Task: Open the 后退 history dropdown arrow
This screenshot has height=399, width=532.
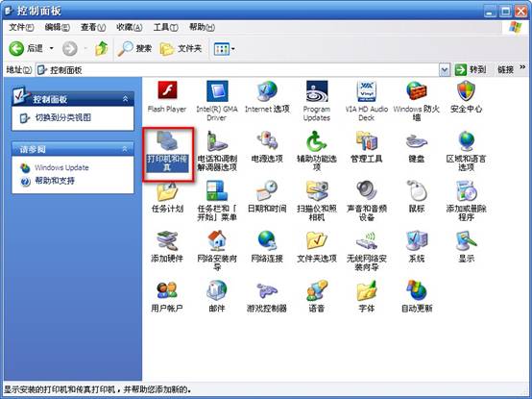Action: click(52, 49)
